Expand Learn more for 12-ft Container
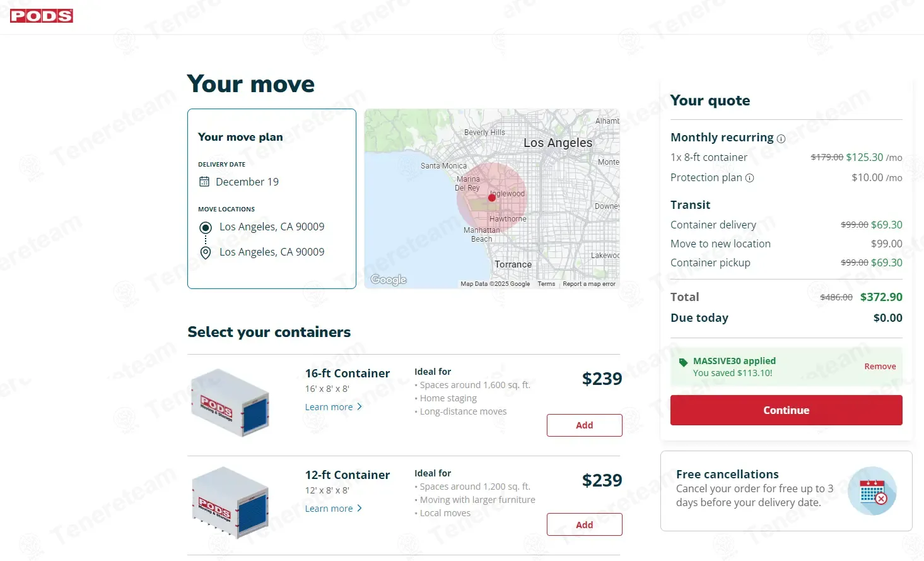Screen dimensions: 924x561 pyautogui.click(x=333, y=509)
